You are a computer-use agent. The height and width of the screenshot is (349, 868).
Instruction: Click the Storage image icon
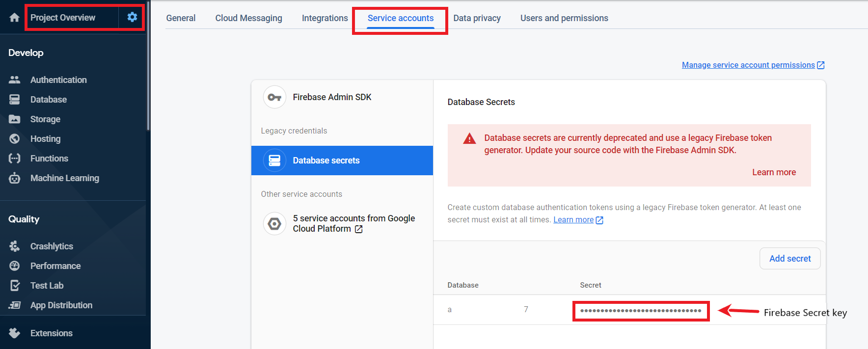click(15, 119)
